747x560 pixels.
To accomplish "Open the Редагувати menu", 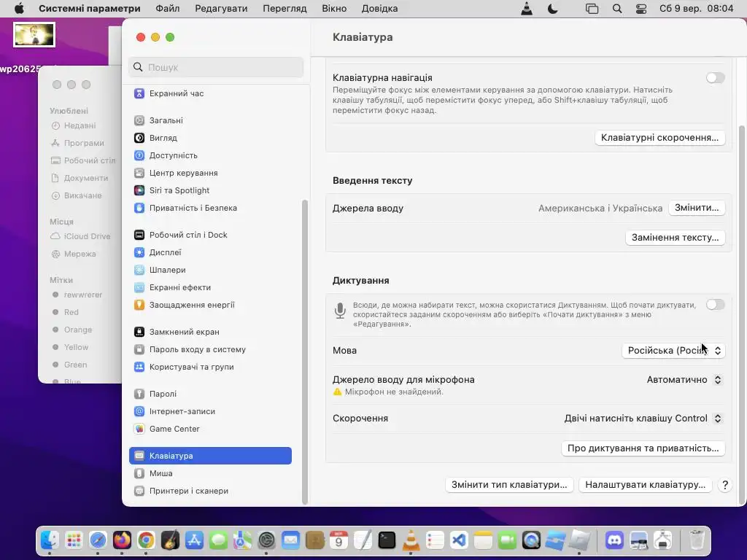I will pyautogui.click(x=221, y=9).
